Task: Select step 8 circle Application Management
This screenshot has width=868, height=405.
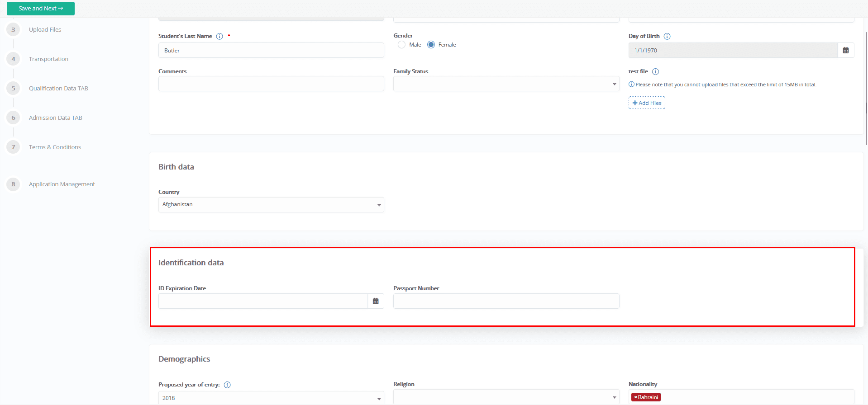Action: (13, 184)
